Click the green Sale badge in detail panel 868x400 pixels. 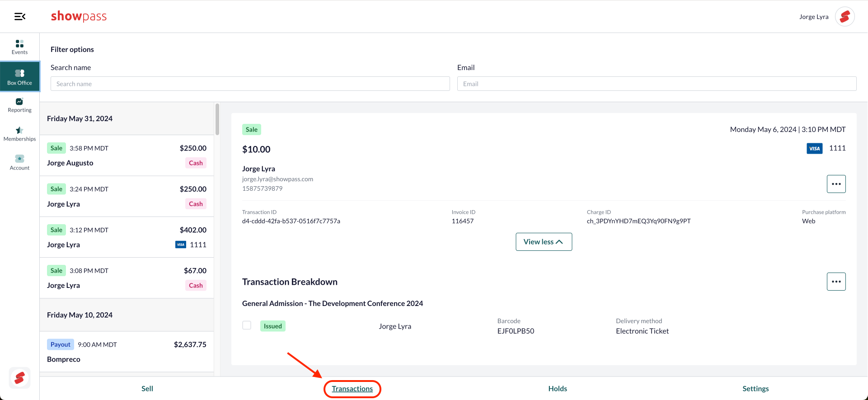point(252,130)
